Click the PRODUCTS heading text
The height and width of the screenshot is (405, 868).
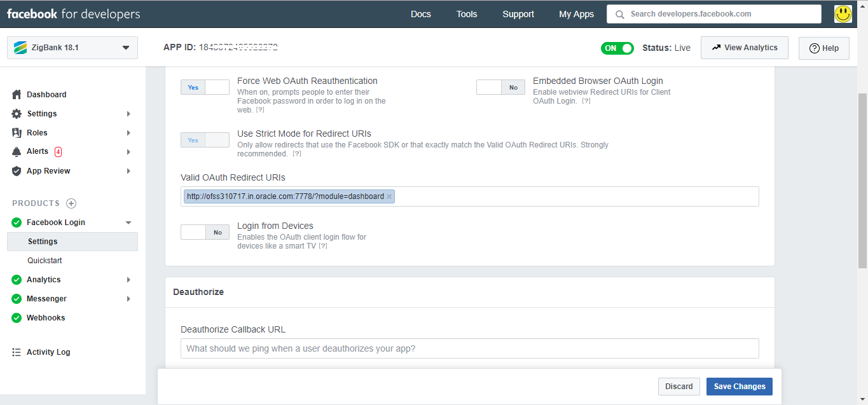pos(36,203)
